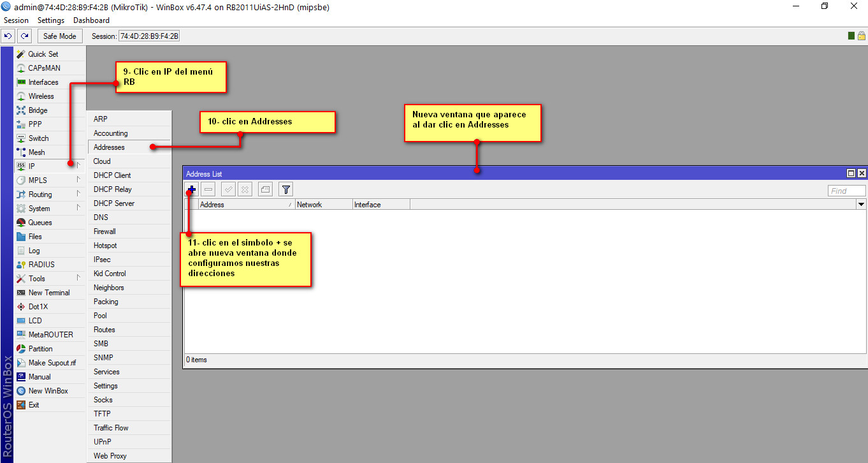The width and height of the screenshot is (868, 463).
Task: Open Quick Set from the sidebar
Action: pos(43,54)
